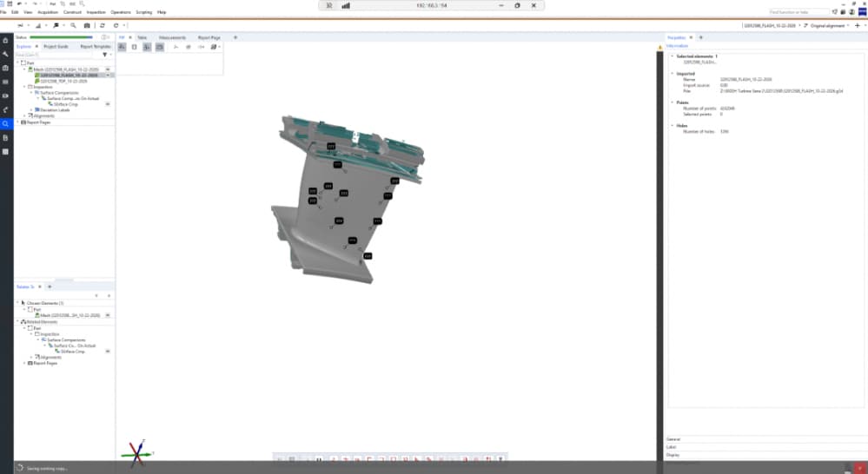Select the 32012598_TOP mesh in the Explorer tree
Image resolution: width=868 pixels, height=474 pixels.
[63, 81]
